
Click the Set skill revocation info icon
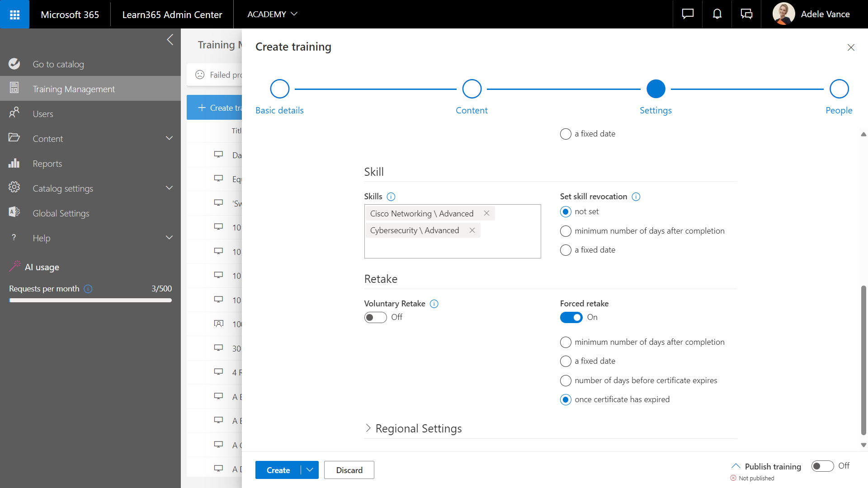tap(636, 197)
